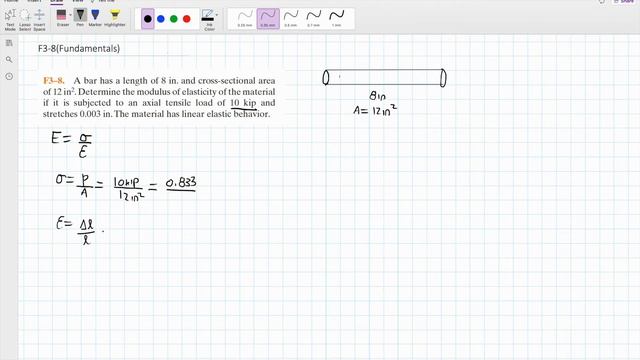The width and height of the screenshot is (640, 360).
Task: Set pen thickness to 0.35 mm
Action: [268, 19]
